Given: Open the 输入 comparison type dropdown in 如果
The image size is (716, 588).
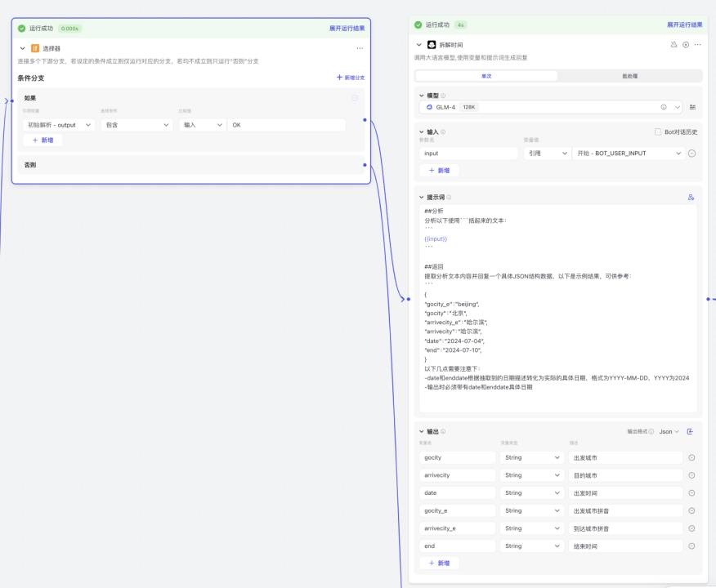Looking at the screenshot, I should point(202,124).
